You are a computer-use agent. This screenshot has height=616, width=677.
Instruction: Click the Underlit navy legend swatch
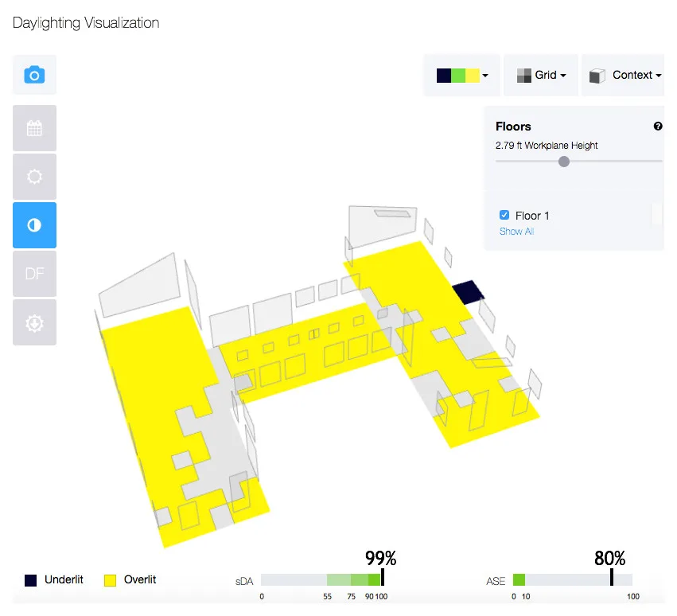[31, 580]
